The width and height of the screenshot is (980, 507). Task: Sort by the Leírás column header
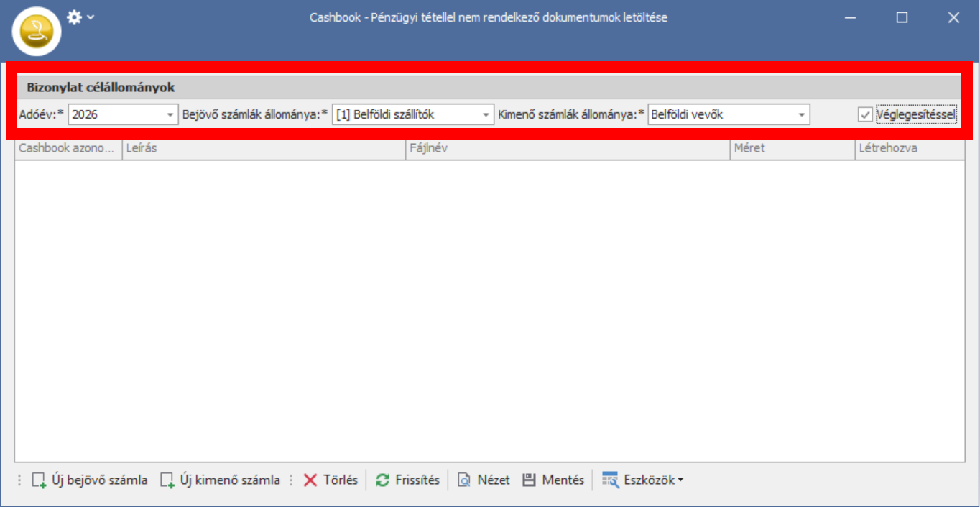(264, 149)
